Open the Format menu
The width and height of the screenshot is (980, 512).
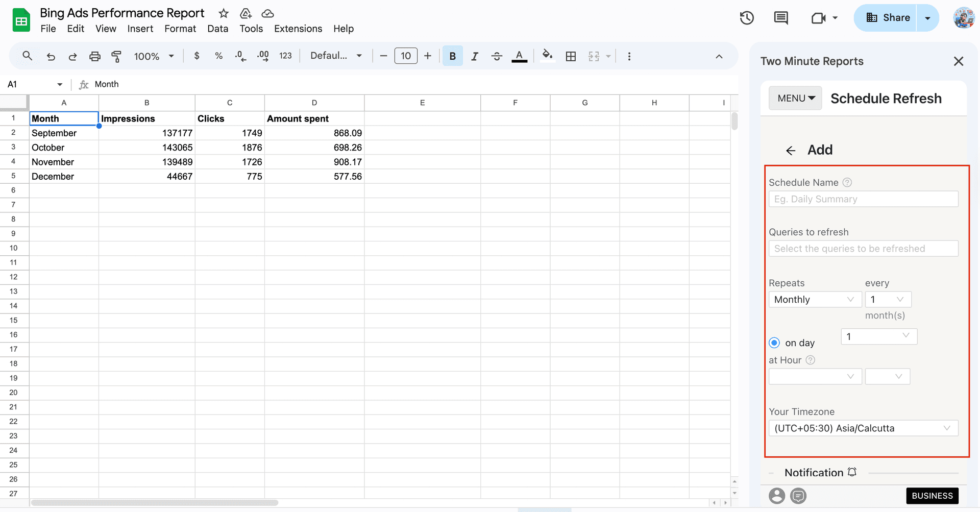click(x=180, y=29)
